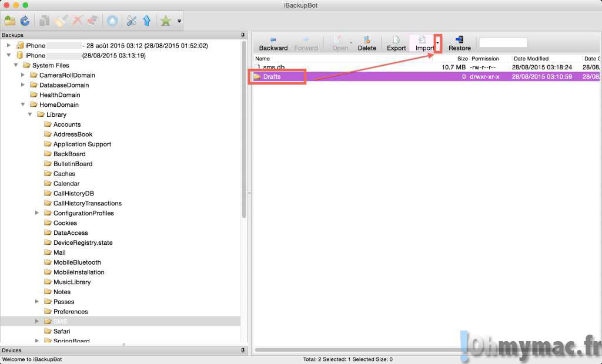Screen dimensions: 602x364
Task: Expand the ConfigurationProfiles folder
Action: click(x=37, y=213)
